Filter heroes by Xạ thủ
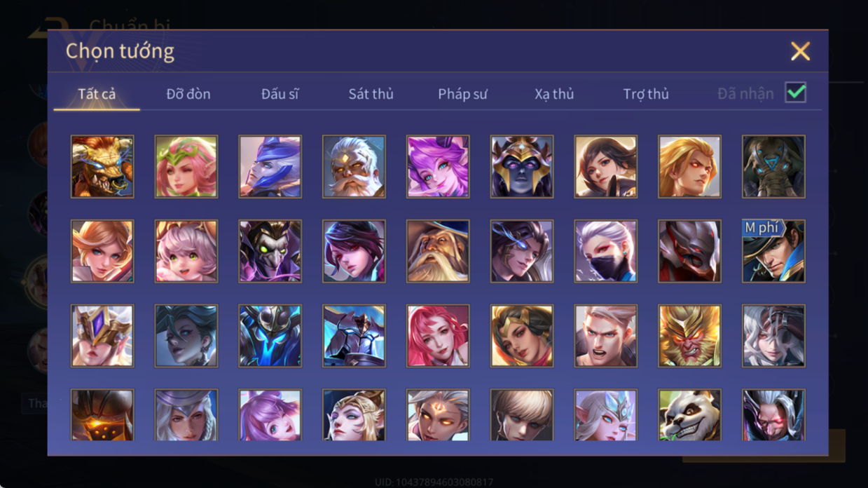 tap(554, 94)
